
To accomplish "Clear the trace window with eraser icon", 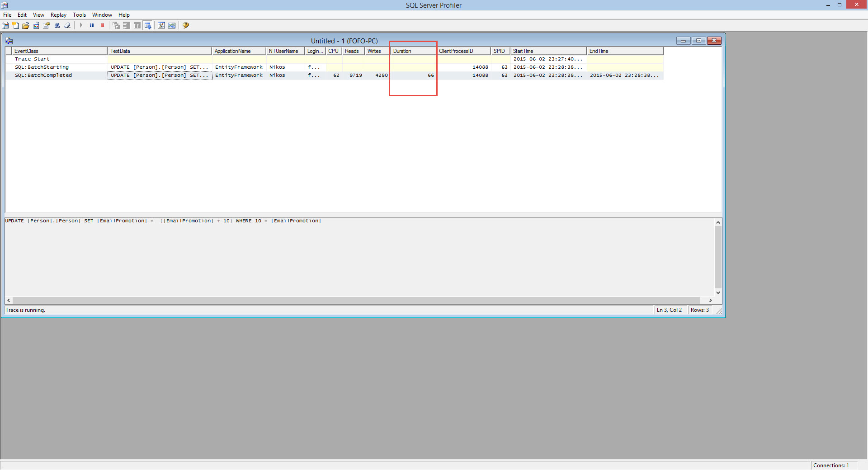I will [x=67, y=25].
